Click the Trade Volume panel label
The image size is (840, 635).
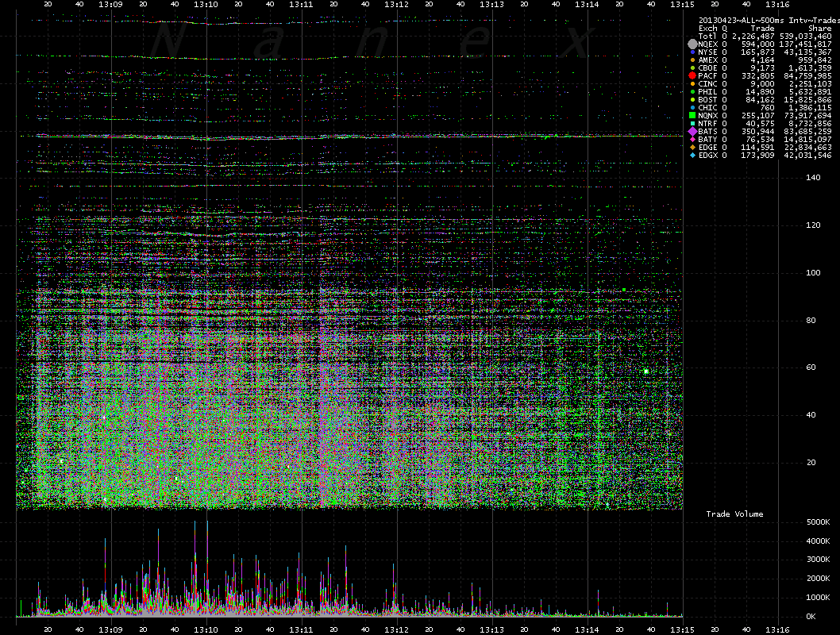734,514
